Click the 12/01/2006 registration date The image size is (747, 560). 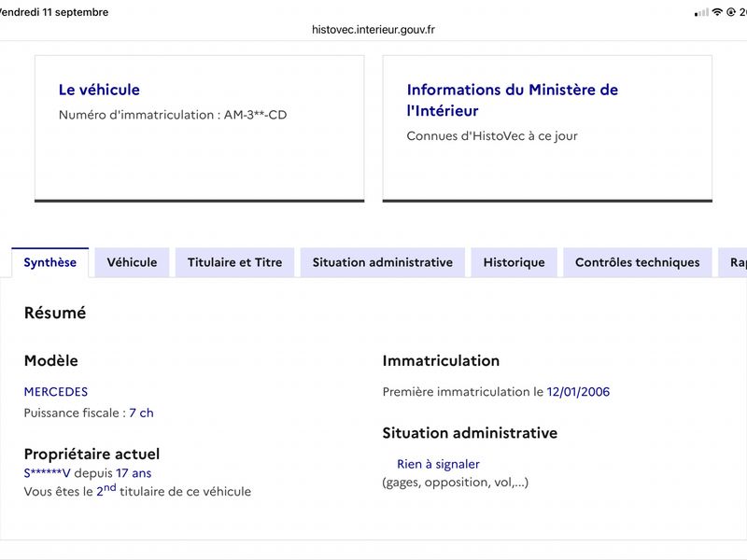[x=578, y=392]
